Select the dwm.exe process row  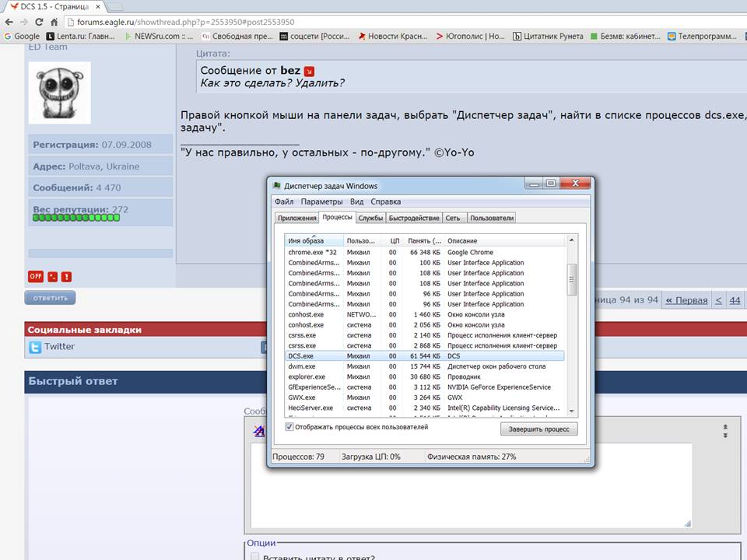pyautogui.click(x=425, y=366)
